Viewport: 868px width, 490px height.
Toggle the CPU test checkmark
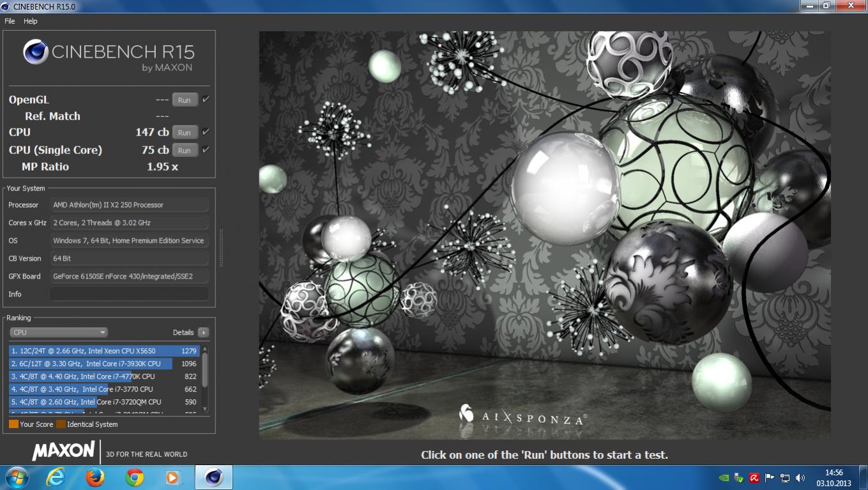[x=206, y=132]
